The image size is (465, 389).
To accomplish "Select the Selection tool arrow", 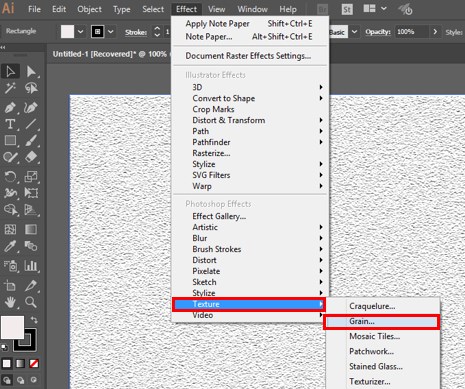I will tap(10, 71).
